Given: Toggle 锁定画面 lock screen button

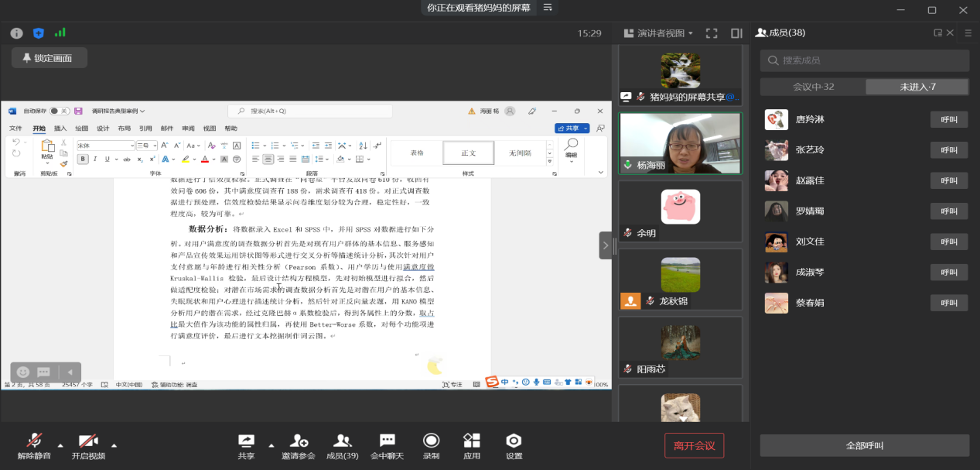Looking at the screenshot, I should tap(49, 58).
